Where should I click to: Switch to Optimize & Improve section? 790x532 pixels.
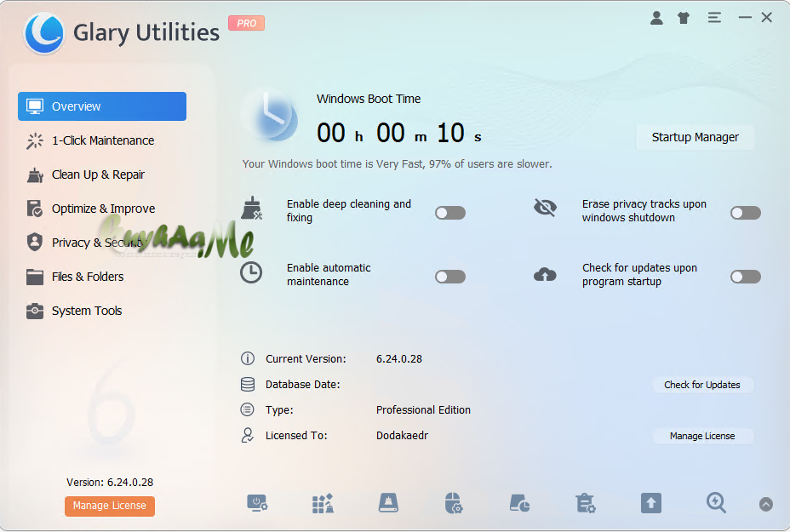pos(102,209)
